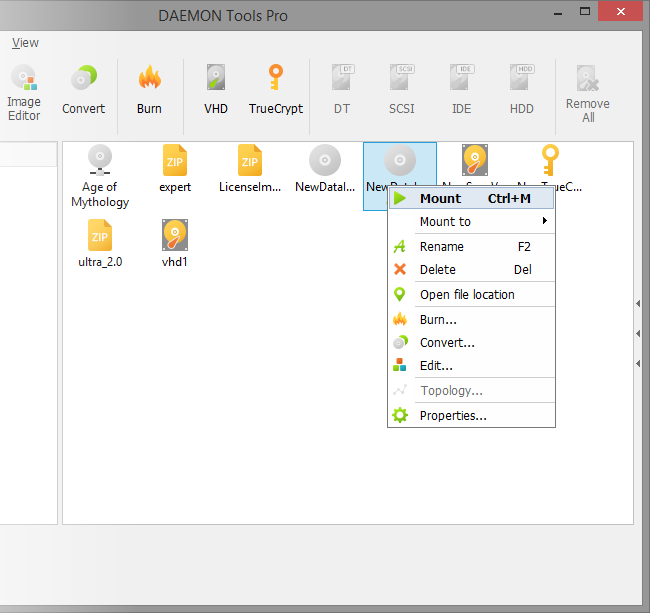Screen dimensions: 650x613
Task: Open the Image Editor tool
Action: coord(24,93)
